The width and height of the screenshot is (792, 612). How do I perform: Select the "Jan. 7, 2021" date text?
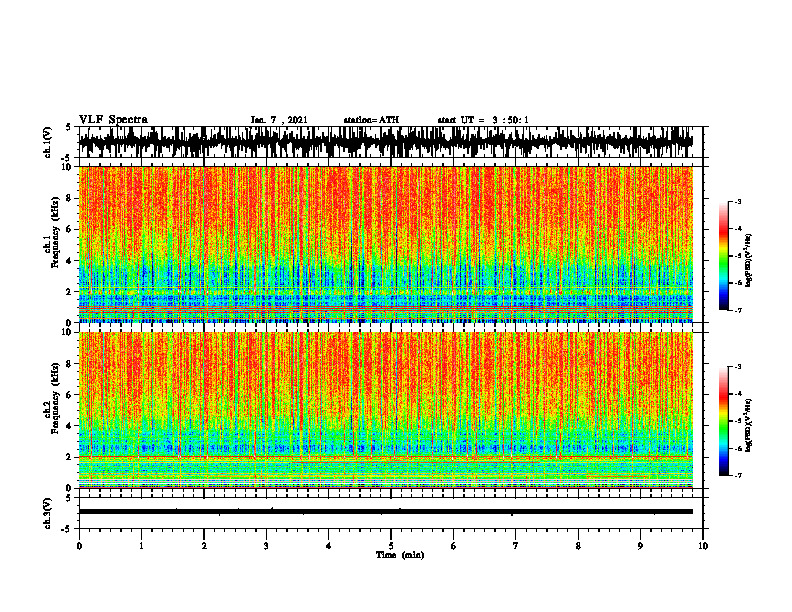point(279,120)
